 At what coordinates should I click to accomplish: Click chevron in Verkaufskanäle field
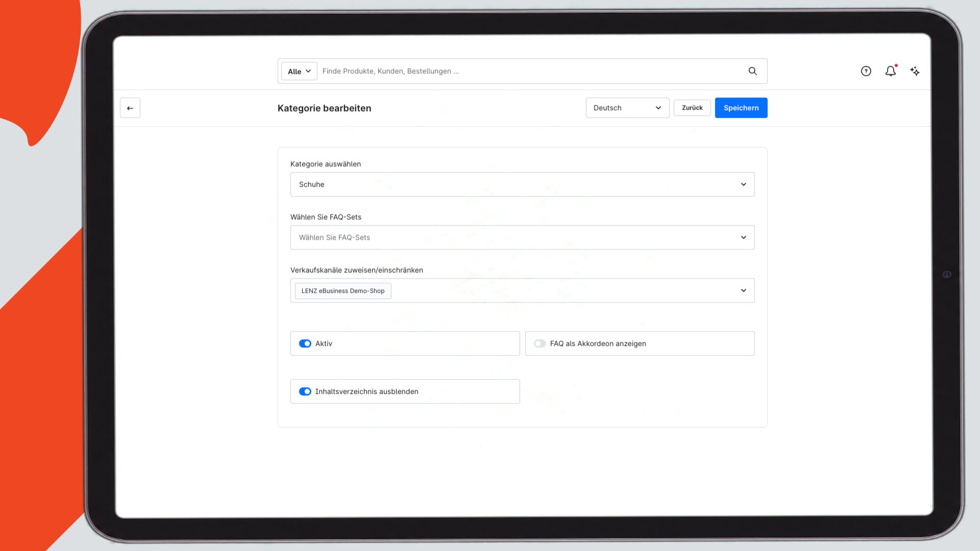click(x=743, y=290)
